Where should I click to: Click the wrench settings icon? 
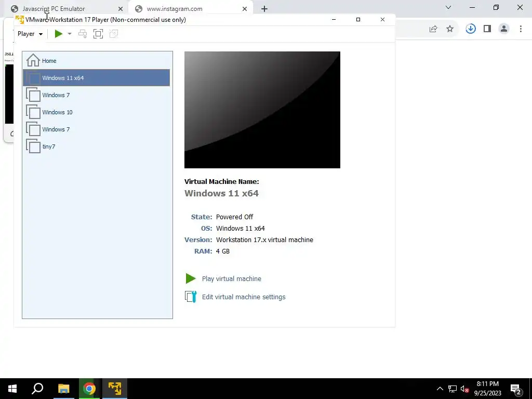(191, 297)
